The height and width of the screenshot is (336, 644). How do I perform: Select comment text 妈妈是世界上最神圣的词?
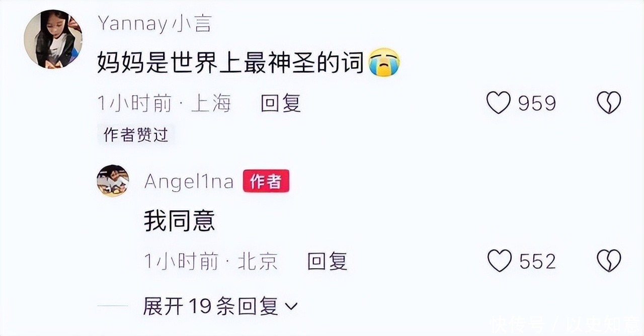pyautogui.click(x=230, y=63)
